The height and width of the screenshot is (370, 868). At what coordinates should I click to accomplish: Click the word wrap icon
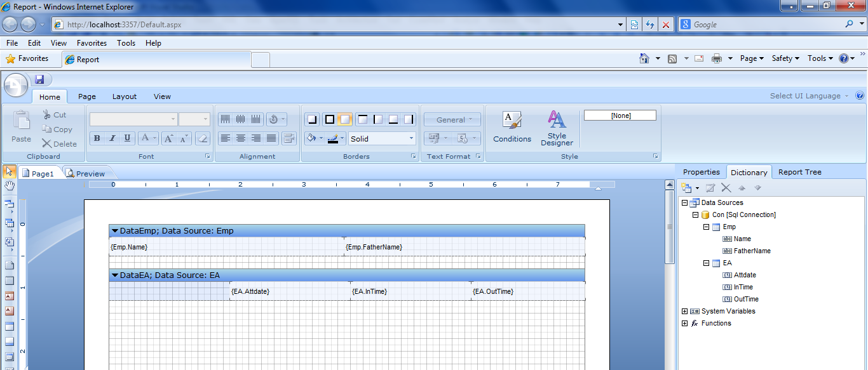pos(289,138)
